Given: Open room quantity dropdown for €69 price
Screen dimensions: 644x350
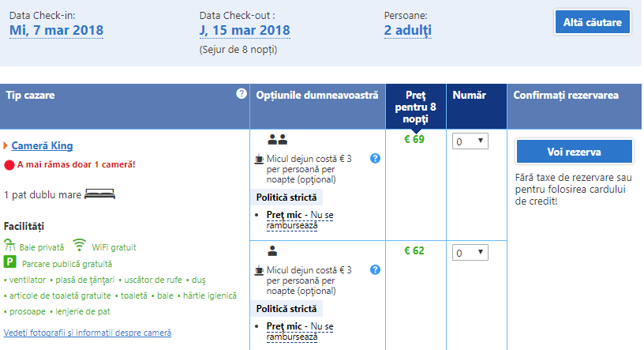Looking at the screenshot, I should point(471,141).
